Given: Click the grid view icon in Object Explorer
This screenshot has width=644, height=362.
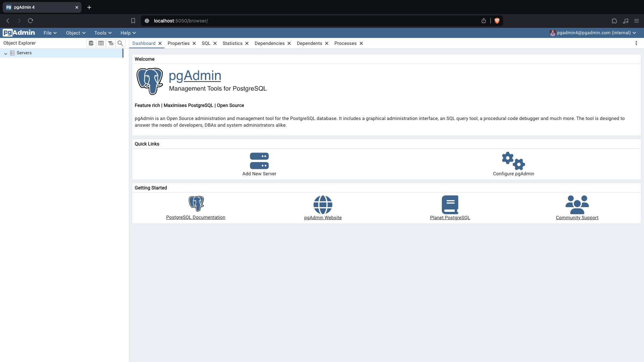Looking at the screenshot, I should pyautogui.click(x=101, y=43).
